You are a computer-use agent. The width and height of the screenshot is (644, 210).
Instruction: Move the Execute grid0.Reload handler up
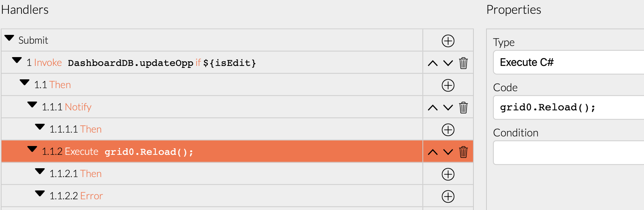click(x=433, y=152)
